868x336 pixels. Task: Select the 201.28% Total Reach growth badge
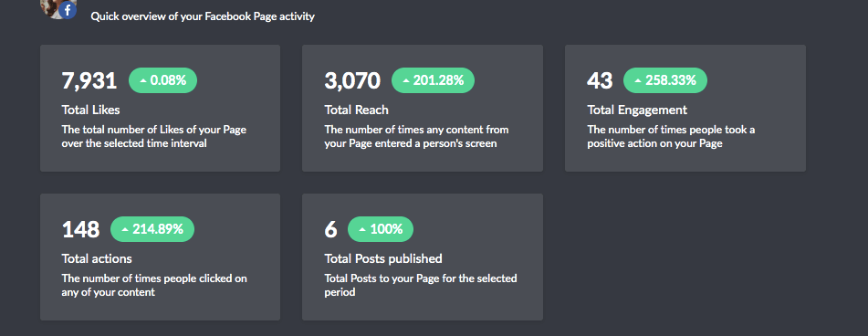point(433,80)
